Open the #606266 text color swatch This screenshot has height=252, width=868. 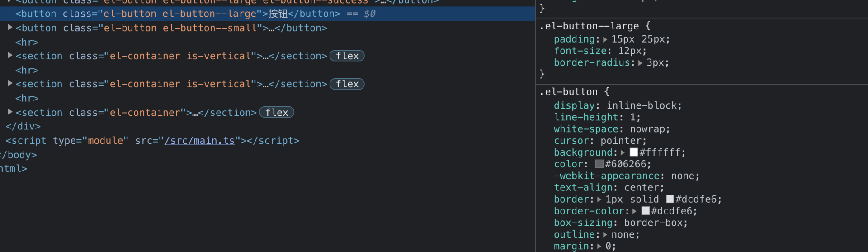click(599, 164)
